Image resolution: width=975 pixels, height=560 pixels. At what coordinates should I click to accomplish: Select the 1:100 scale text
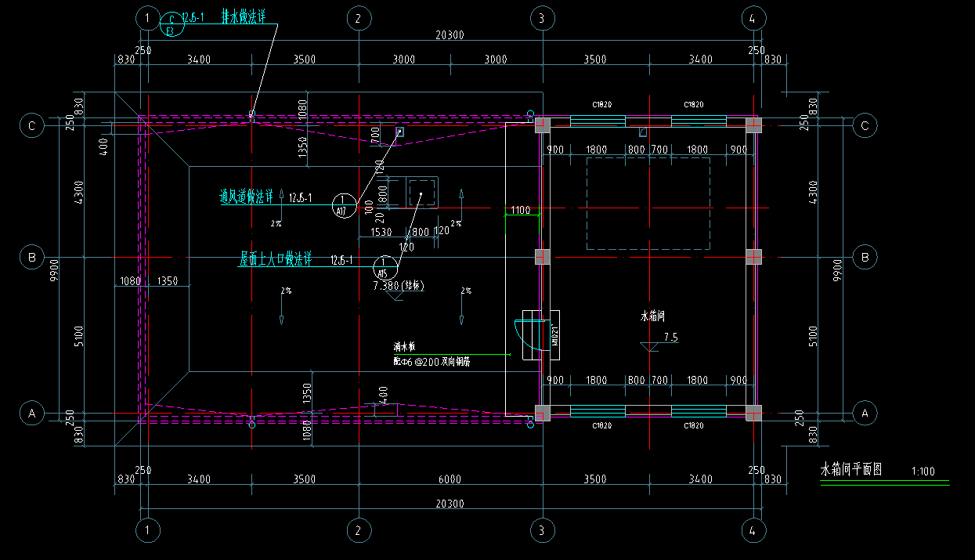(x=923, y=471)
